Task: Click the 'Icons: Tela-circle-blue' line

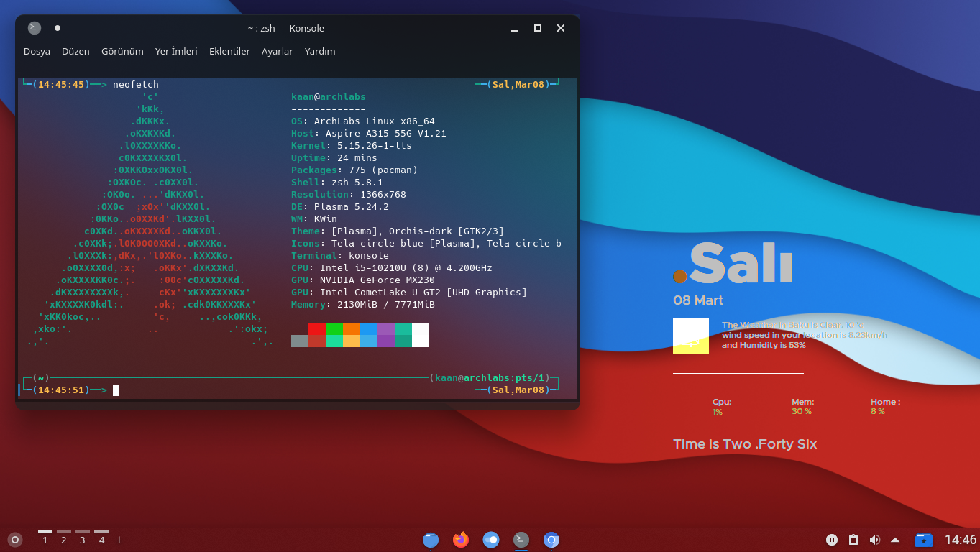Action: [426, 244]
